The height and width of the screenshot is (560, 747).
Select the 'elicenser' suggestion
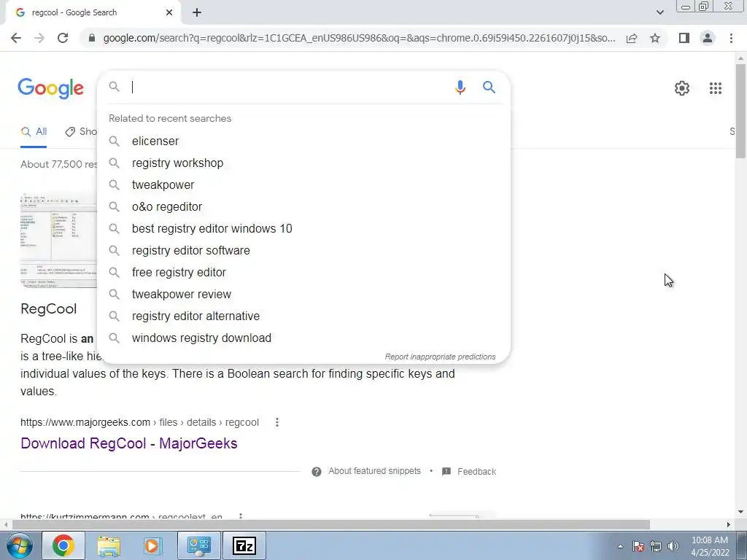click(x=303, y=141)
